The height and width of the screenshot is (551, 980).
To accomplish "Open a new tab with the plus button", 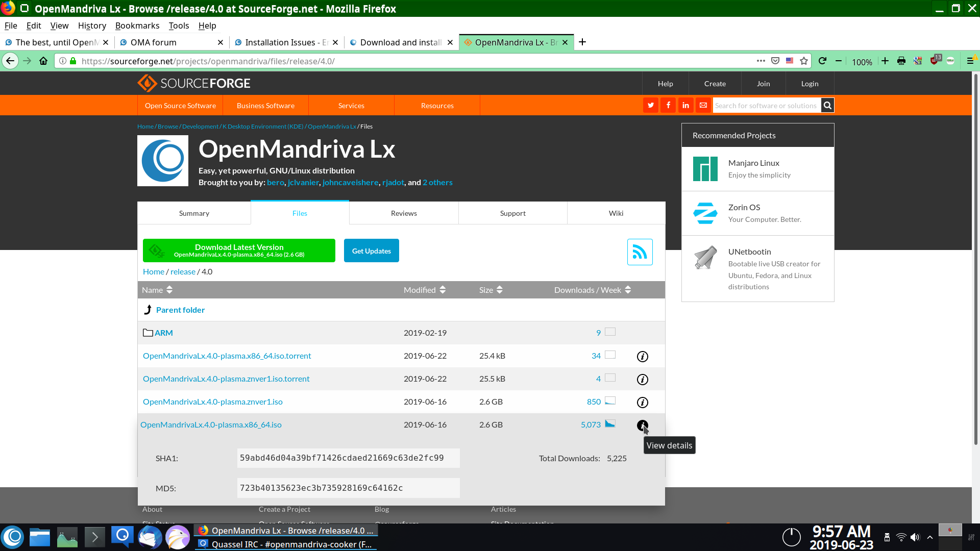I will [x=582, y=42].
